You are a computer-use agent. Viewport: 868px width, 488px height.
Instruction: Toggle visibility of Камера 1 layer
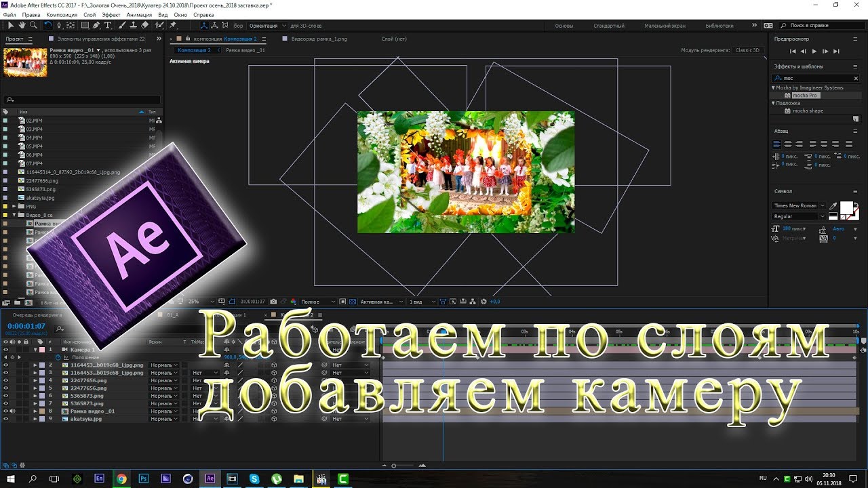(5, 350)
